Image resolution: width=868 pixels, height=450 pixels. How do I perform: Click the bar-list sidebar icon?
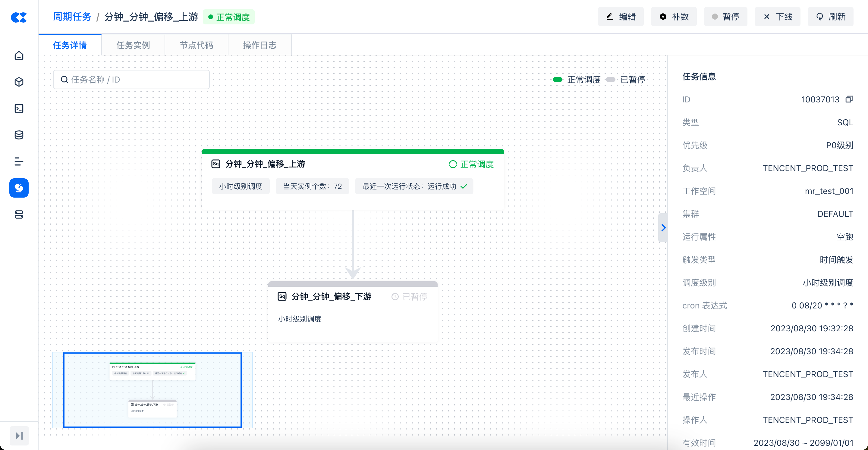[19, 162]
